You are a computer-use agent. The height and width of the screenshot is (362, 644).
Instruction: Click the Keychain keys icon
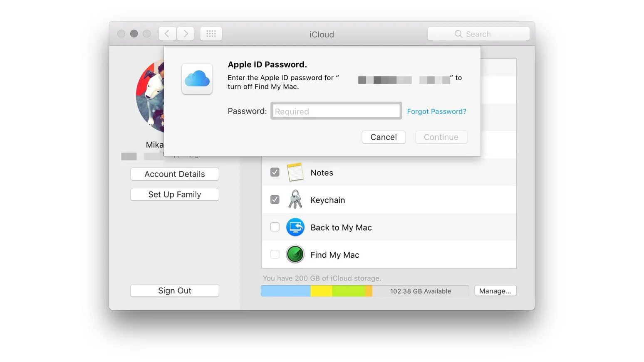point(295,199)
